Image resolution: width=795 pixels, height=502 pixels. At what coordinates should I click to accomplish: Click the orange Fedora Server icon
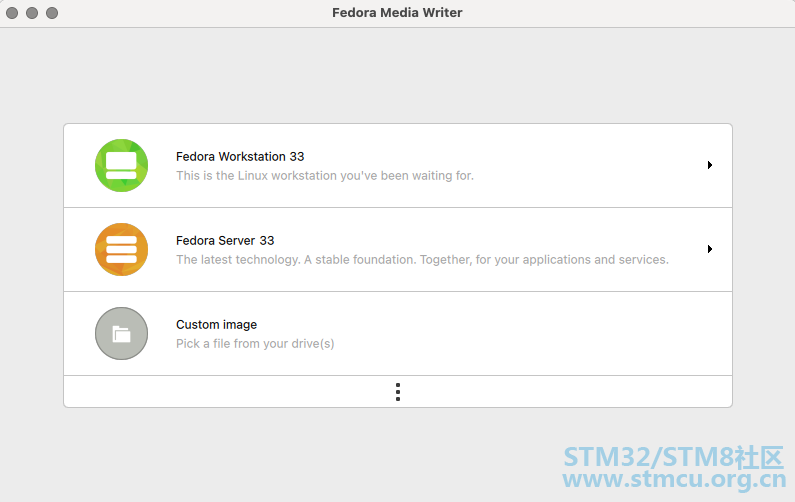pos(122,249)
